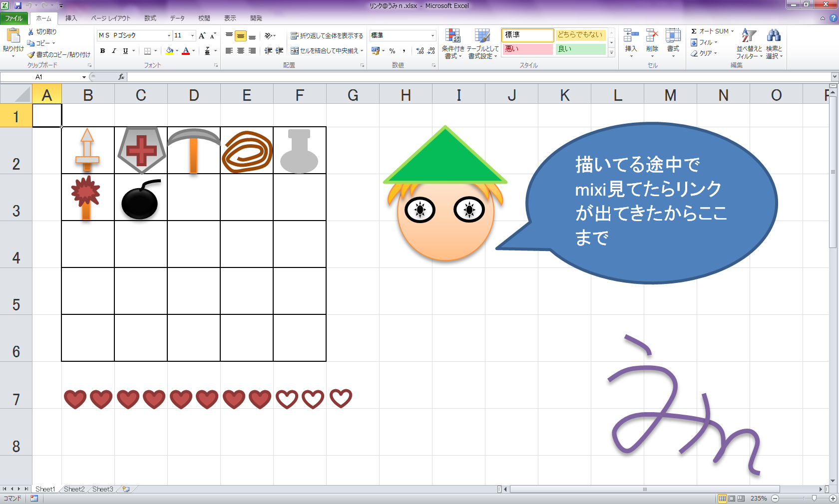Screen dimensions: 839x504
Task: Toggle bold formatting
Action: click(102, 50)
